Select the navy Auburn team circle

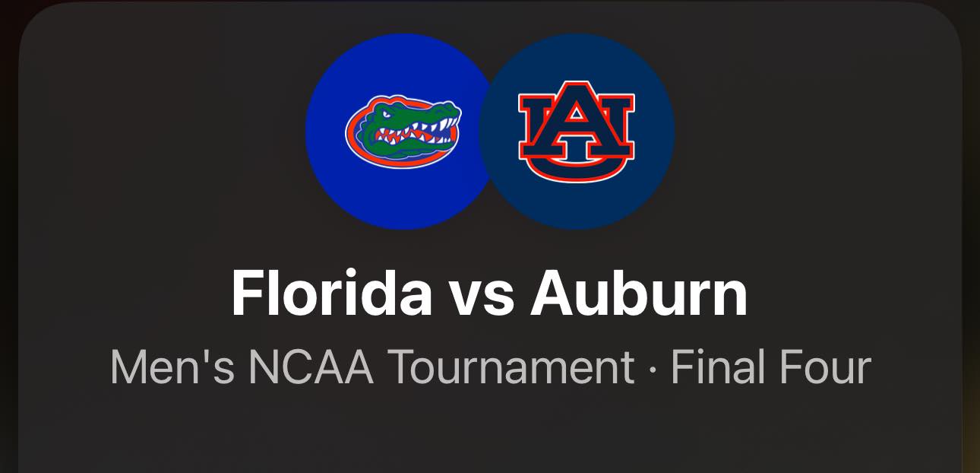tap(577, 132)
